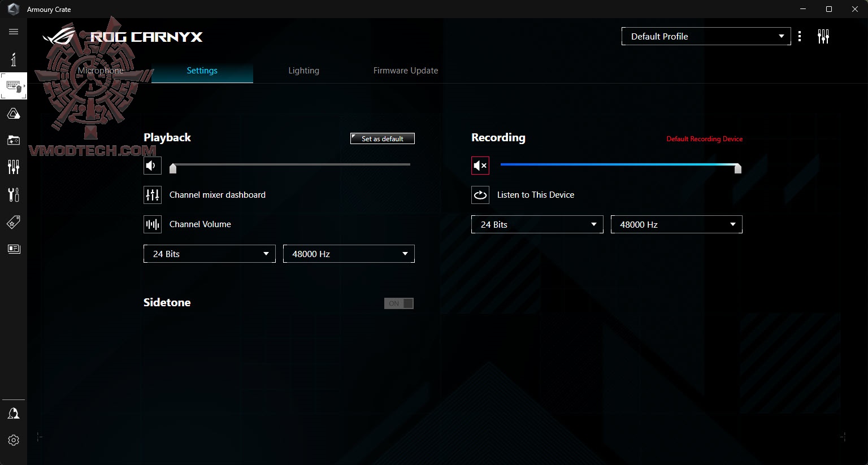Open the News sidebar icon

[14, 249]
